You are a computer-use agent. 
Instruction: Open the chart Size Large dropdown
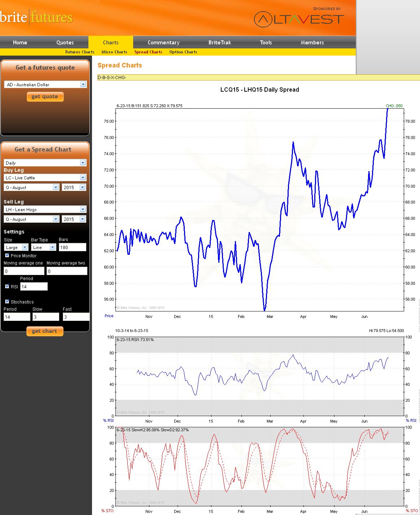(25, 247)
